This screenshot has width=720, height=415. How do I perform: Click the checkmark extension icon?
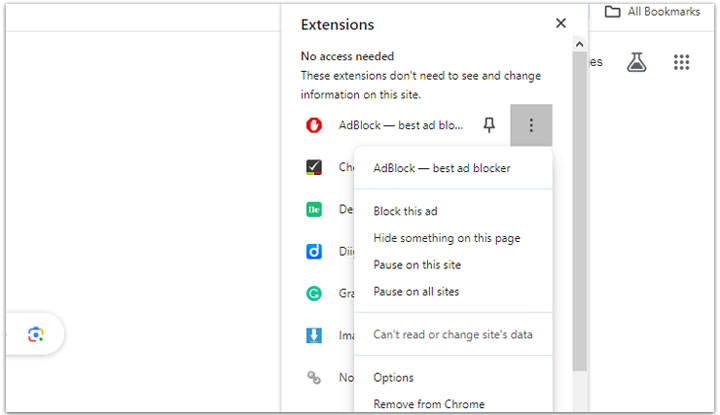point(314,167)
